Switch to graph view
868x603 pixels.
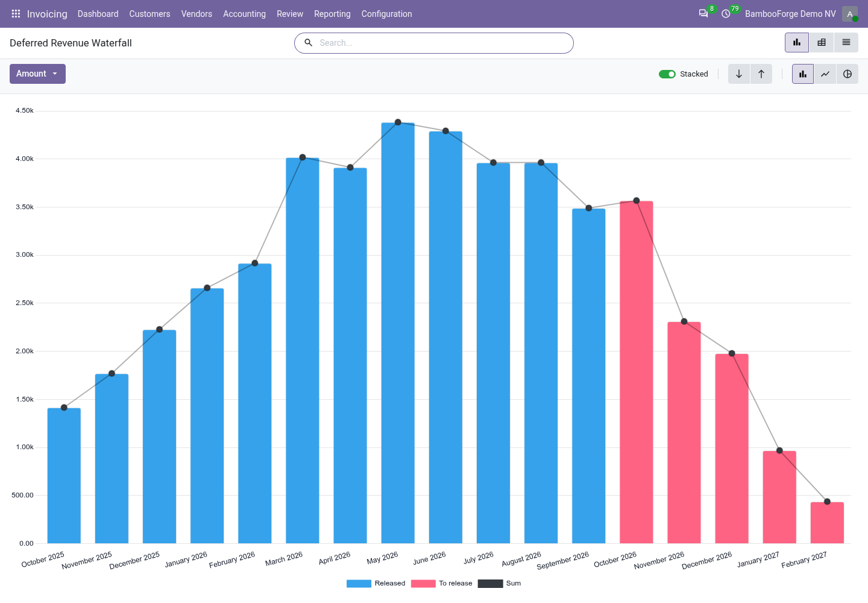tap(797, 43)
